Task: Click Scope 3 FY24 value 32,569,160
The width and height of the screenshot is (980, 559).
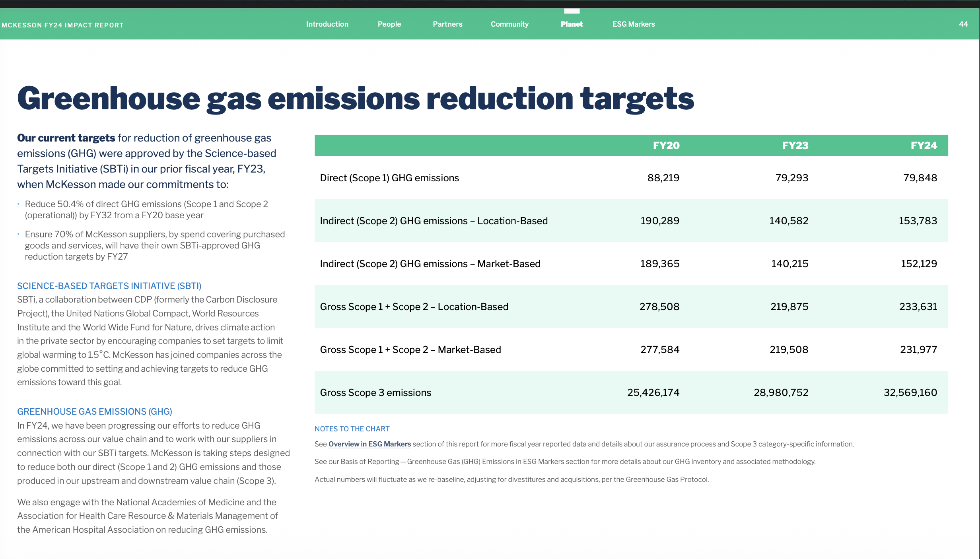Action: pyautogui.click(x=910, y=392)
